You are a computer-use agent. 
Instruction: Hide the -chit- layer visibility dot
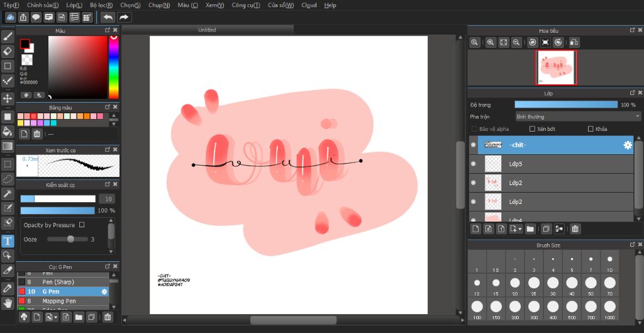coord(473,145)
